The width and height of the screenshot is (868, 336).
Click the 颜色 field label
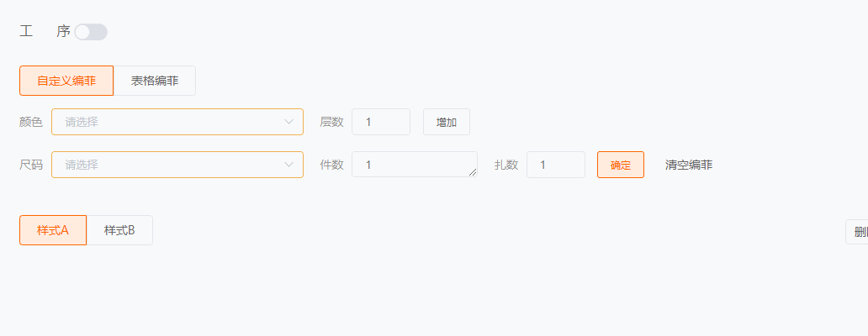[x=31, y=122]
